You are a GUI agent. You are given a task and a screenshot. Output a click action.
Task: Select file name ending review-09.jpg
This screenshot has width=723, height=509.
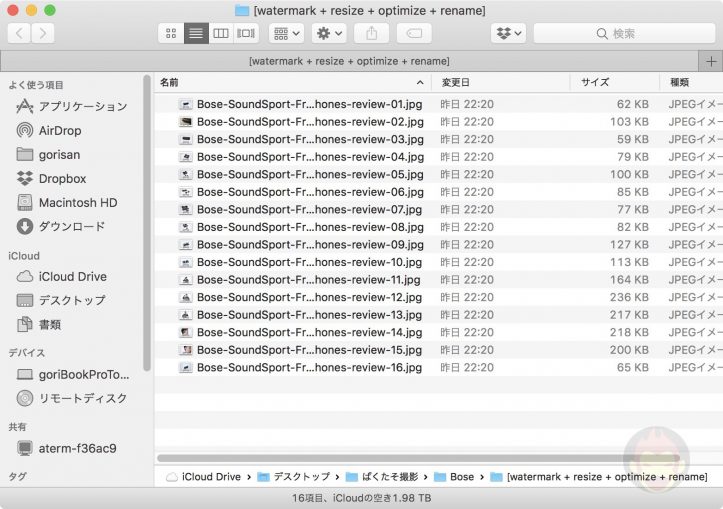(310, 245)
